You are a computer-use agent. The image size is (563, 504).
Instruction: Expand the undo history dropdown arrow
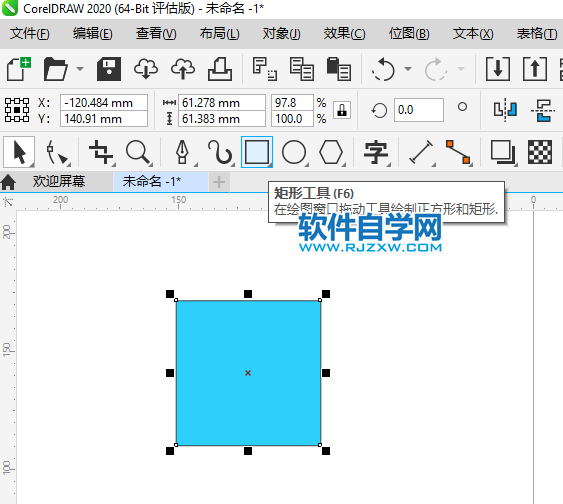coord(408,69)
